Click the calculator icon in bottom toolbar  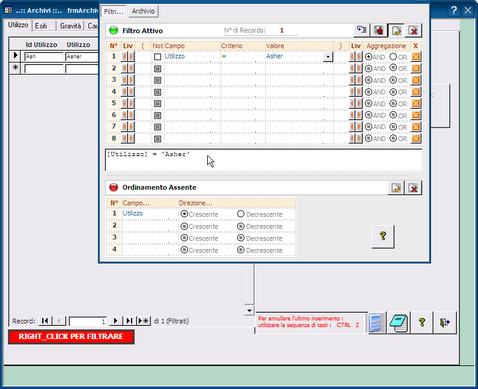[377, 323]
